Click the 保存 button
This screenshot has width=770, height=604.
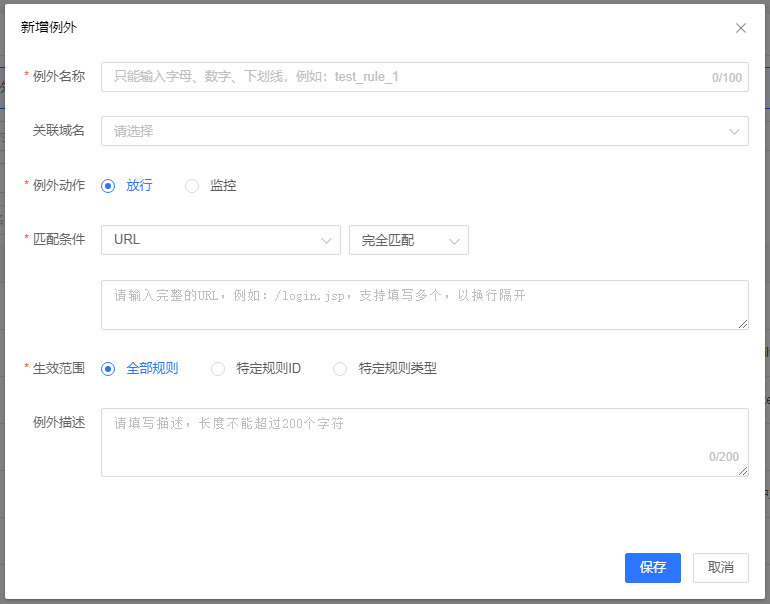[x=653, y=568]
